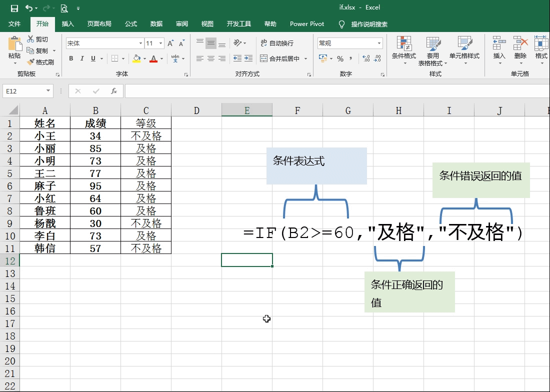
Task: Click the Increase Font Size icon
Action: (x=170, y=43)
